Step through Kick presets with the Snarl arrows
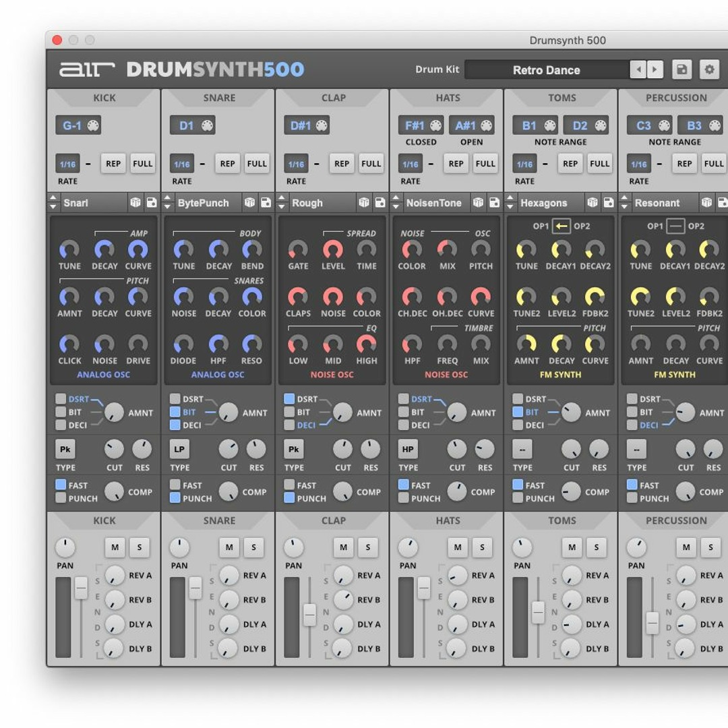This screenshot has height=728, width=728. click(53, 202)
